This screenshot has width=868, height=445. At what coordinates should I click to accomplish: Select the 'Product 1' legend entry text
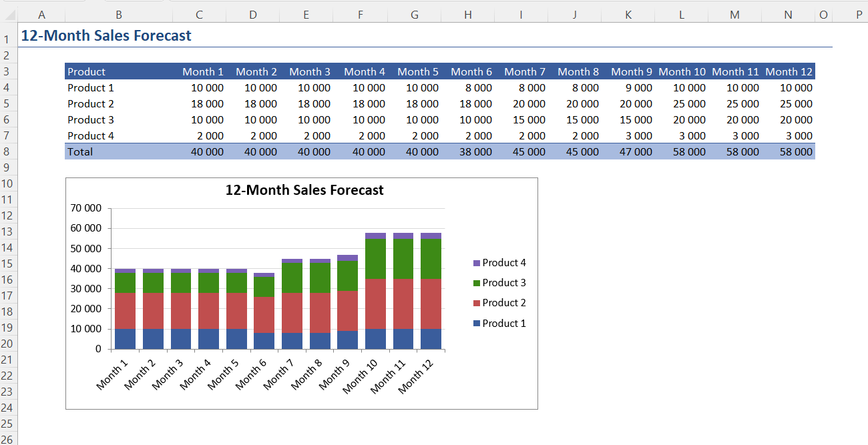click(504, 323)
